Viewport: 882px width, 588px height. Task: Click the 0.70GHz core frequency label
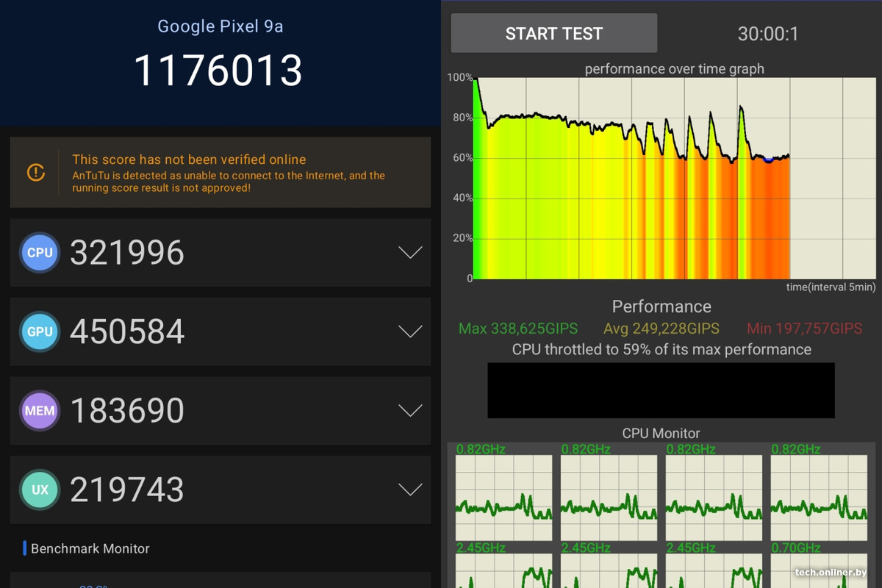coord(796,548)
